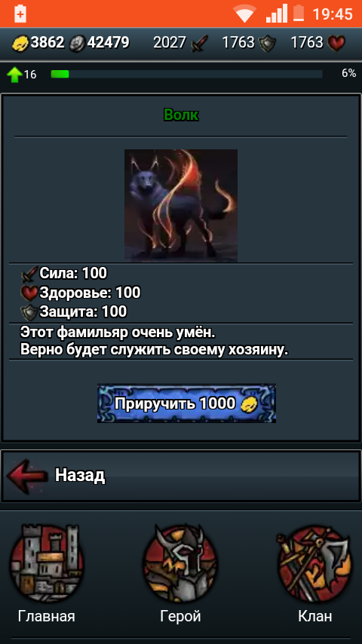Go back via Назад label

[x=80, y=475]
